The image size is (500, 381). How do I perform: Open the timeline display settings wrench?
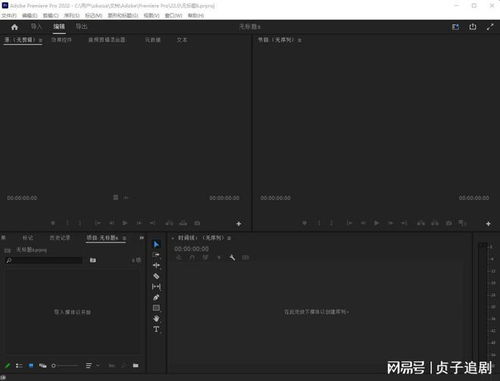(232, 258)
